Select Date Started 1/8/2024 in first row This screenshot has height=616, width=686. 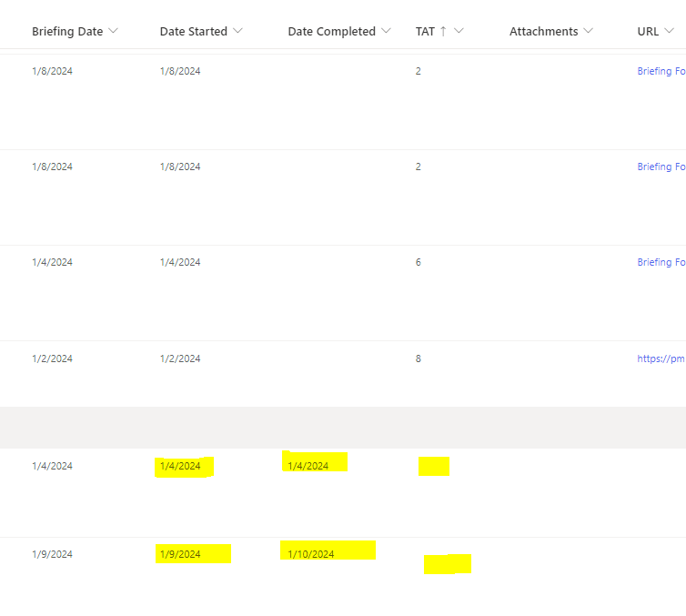[180, 71]
